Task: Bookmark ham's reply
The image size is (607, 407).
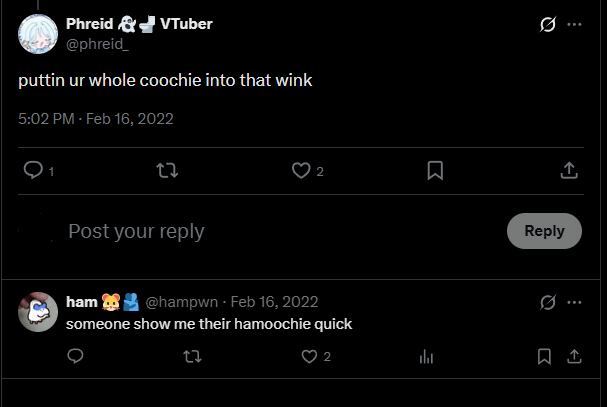Action: coord(544,356)
